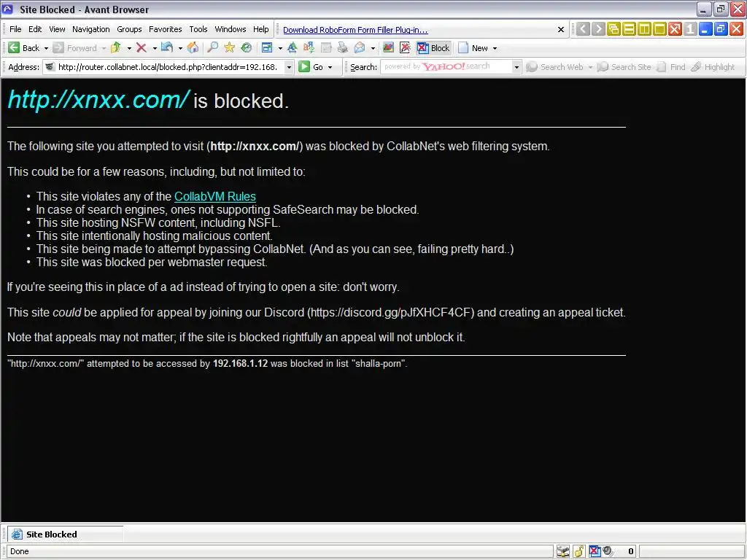Click the Up one level folder icon

[x=116, y=48]
